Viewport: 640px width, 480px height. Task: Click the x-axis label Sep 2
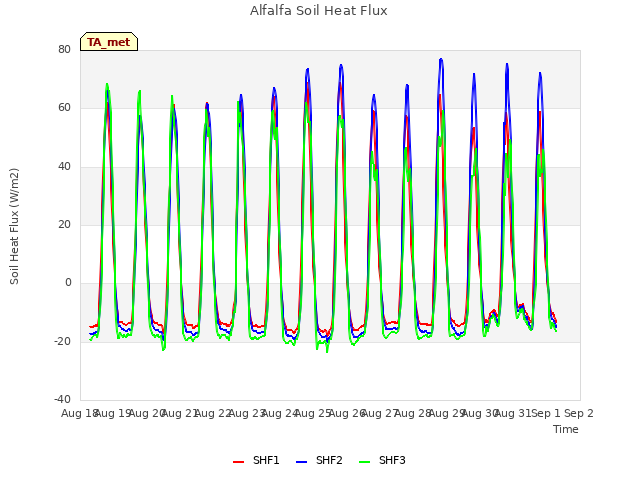pyautogui.click(x=579, y=413)
